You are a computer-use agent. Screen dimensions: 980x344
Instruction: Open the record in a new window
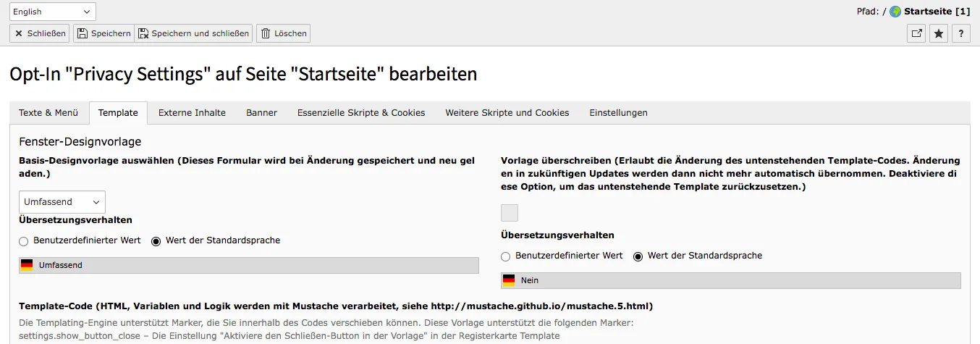click(916, 33)
